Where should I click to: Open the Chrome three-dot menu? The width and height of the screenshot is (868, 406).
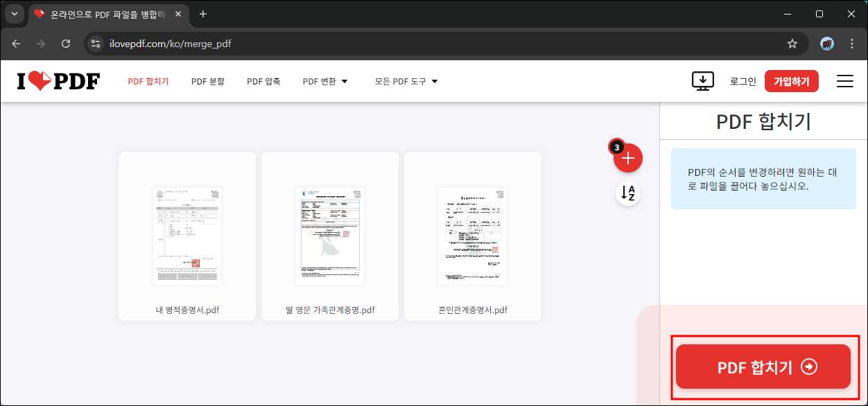click(x=852, y=44)
